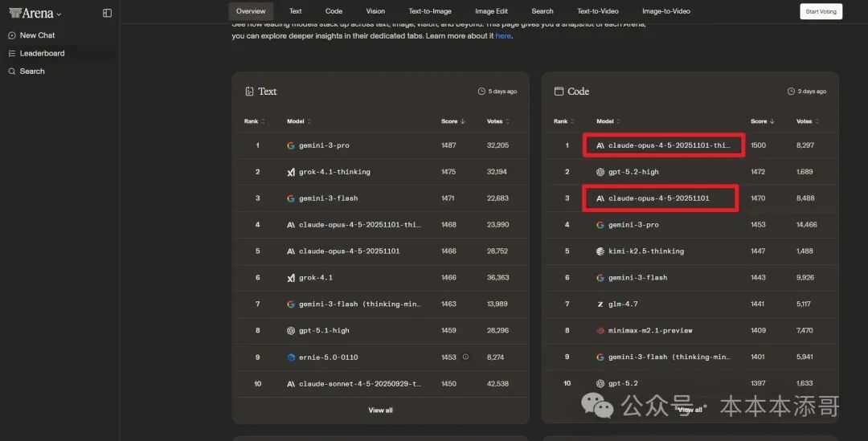Click OpenAI icon beside gpt-5.1-high
The width and height of the screenshot is (868, 441).
click(x=291, y=331)
